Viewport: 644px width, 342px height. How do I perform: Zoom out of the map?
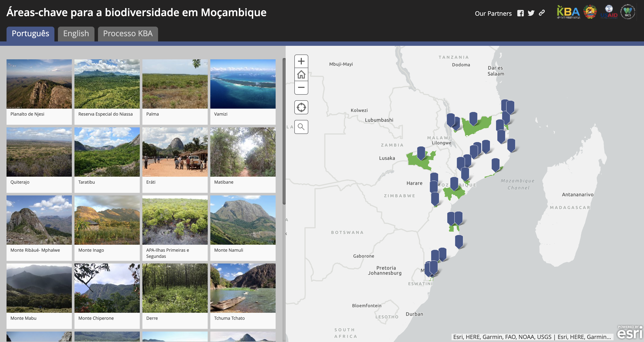pos(301,88)
